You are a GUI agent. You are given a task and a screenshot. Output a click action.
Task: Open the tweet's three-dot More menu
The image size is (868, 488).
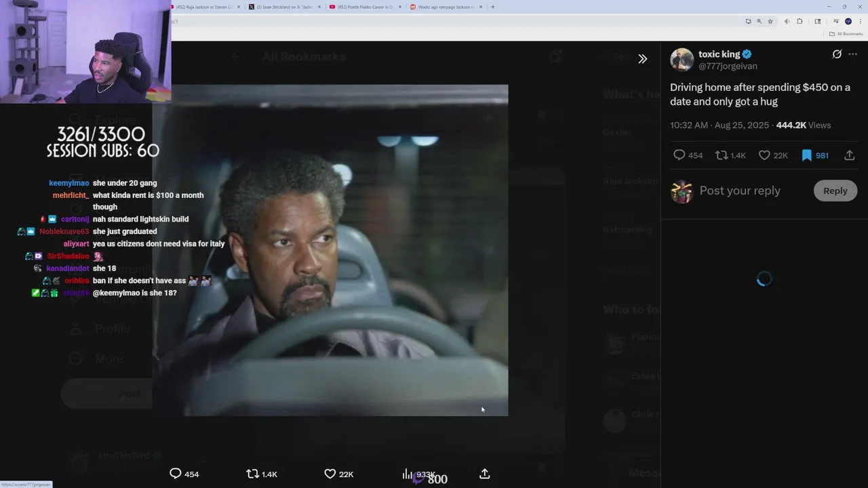[x=853, y=54]
